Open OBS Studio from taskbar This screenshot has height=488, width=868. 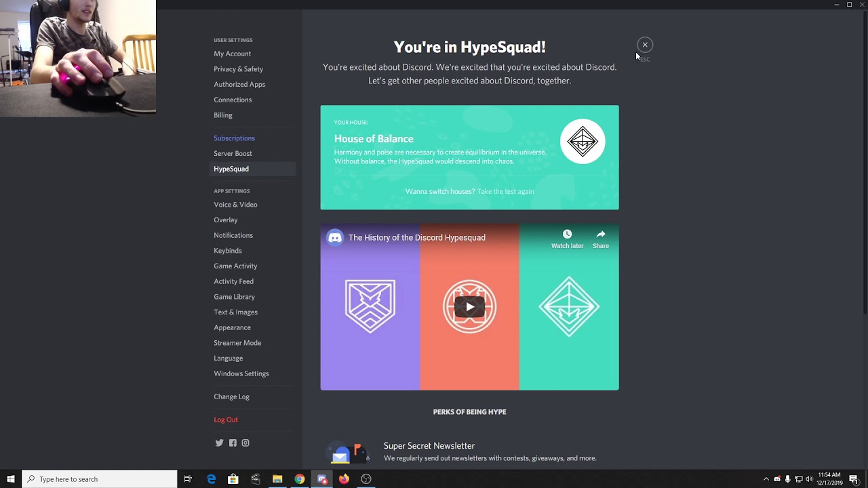click(x=366, y=479)
